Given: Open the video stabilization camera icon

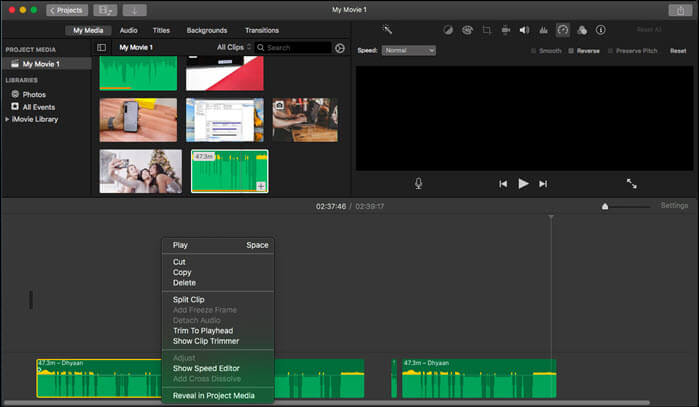Looking at the screenshot, I should (x=506, y=30).
